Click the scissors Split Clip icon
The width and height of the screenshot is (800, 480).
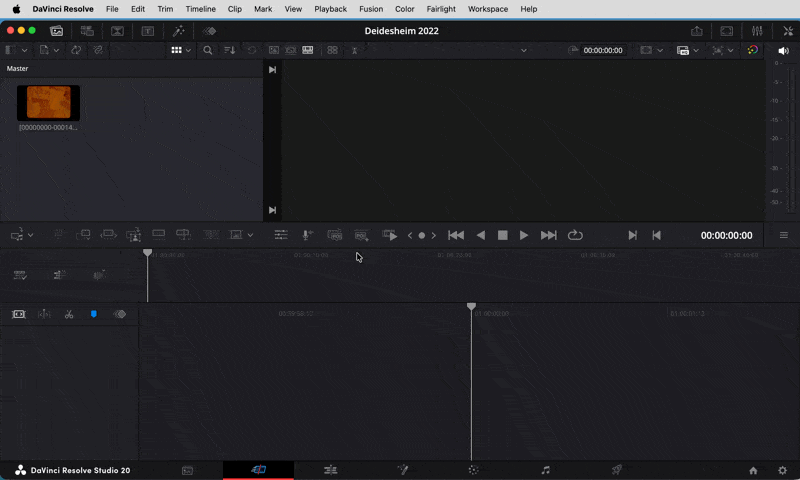[x=69, y=314]
